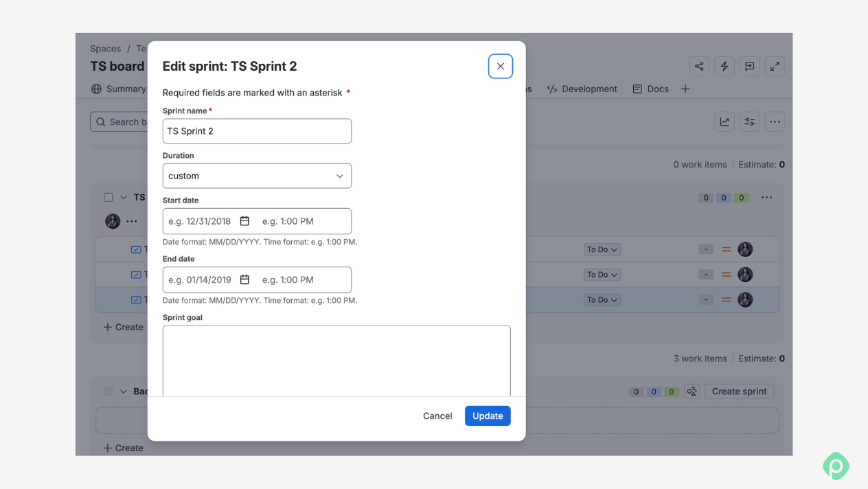Open the Duration custom dropdown
868x489 pixels.
257,176
